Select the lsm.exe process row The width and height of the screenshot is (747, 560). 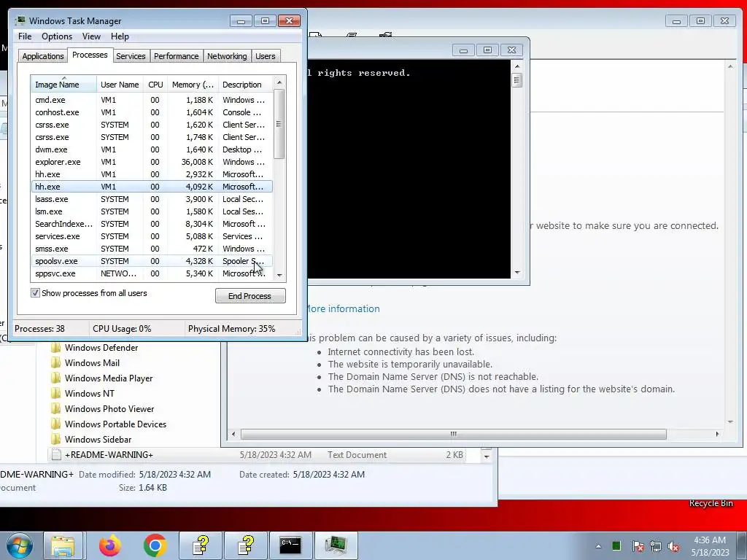tap(152, 211)
